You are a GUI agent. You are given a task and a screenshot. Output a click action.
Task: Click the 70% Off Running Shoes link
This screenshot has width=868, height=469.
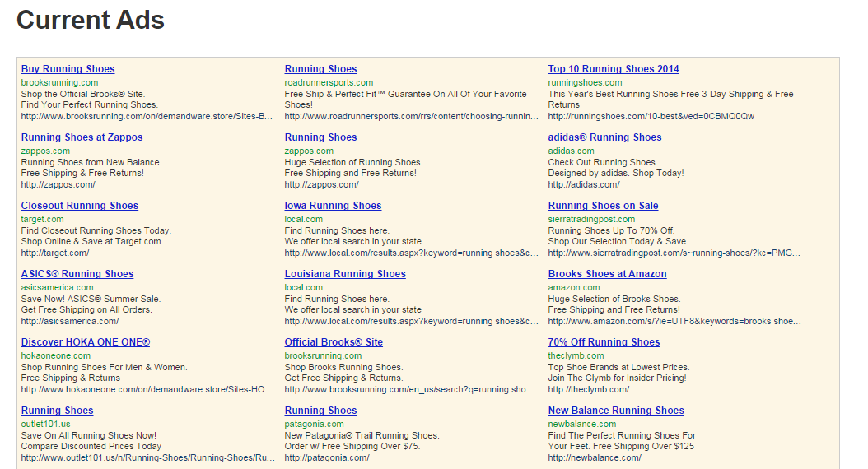tap(604, 342)
